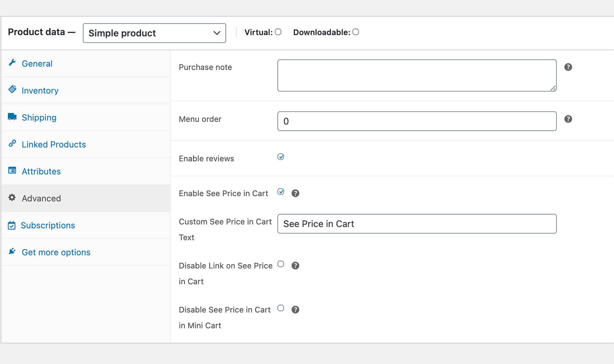Click into the Purchase note text area
This screenshot has width=614, height=364.
point(417,76)
